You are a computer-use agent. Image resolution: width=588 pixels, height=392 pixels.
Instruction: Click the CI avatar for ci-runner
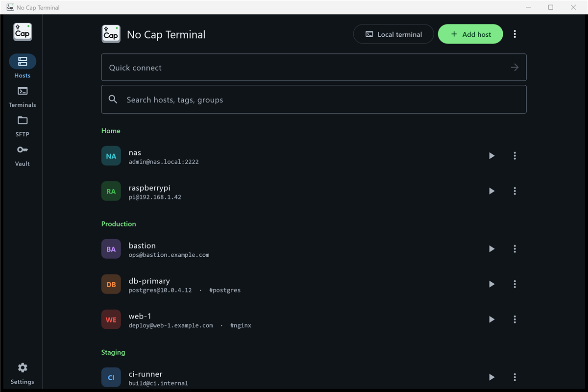coord(111,377)
